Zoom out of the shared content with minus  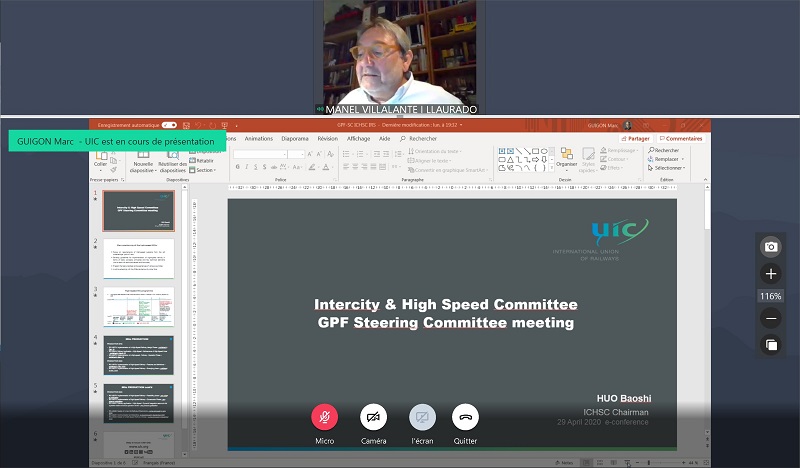(771, 318)
